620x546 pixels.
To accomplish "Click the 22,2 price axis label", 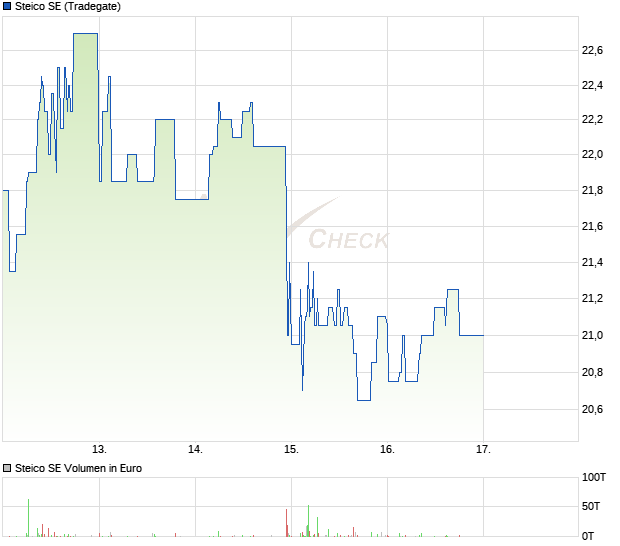I will click(592, 119).
